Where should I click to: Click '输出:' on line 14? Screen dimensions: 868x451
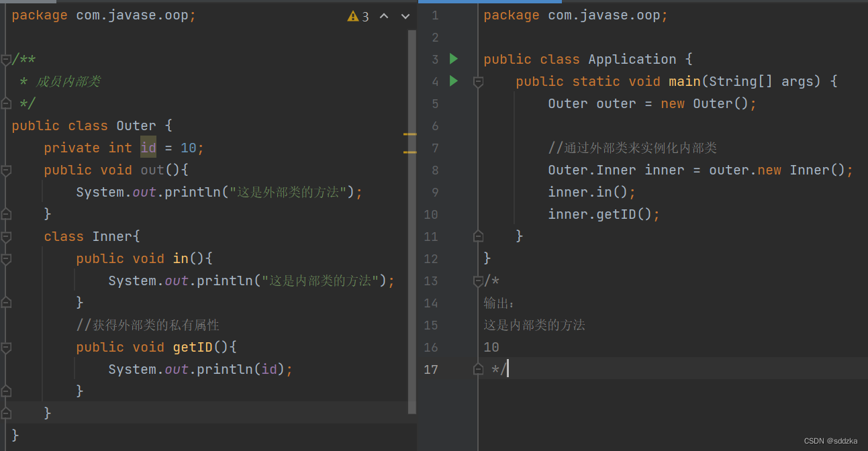pyautogui.click(x=499, y=303)
